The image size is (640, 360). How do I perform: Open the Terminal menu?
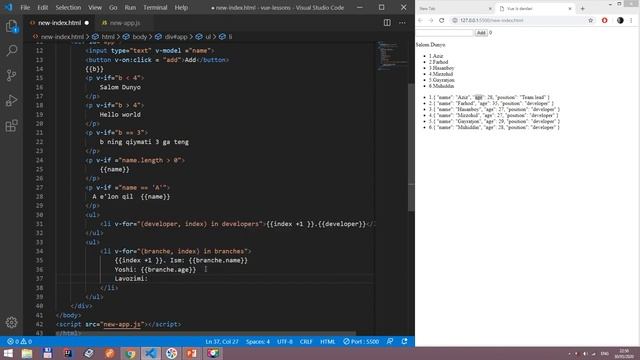click(x=155, y=7)
